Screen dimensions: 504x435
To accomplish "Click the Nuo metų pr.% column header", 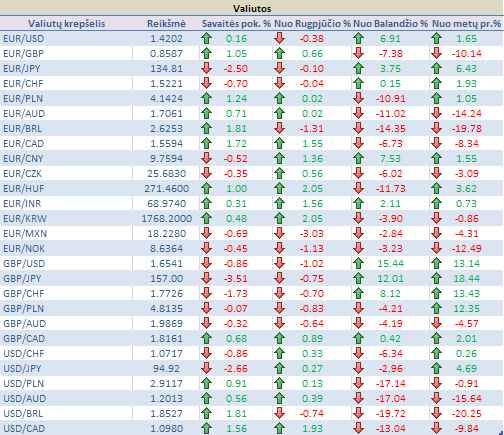I will [466, 24].
